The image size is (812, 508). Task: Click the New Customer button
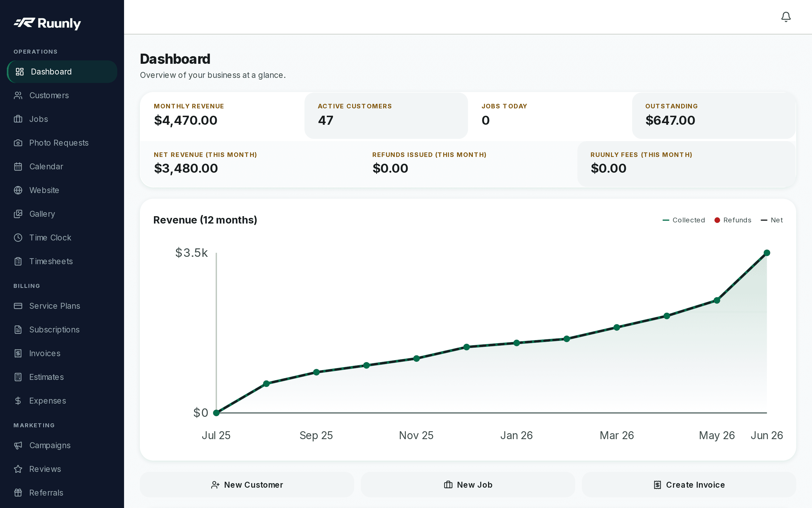pyautogui.click(x=247, y=485)
